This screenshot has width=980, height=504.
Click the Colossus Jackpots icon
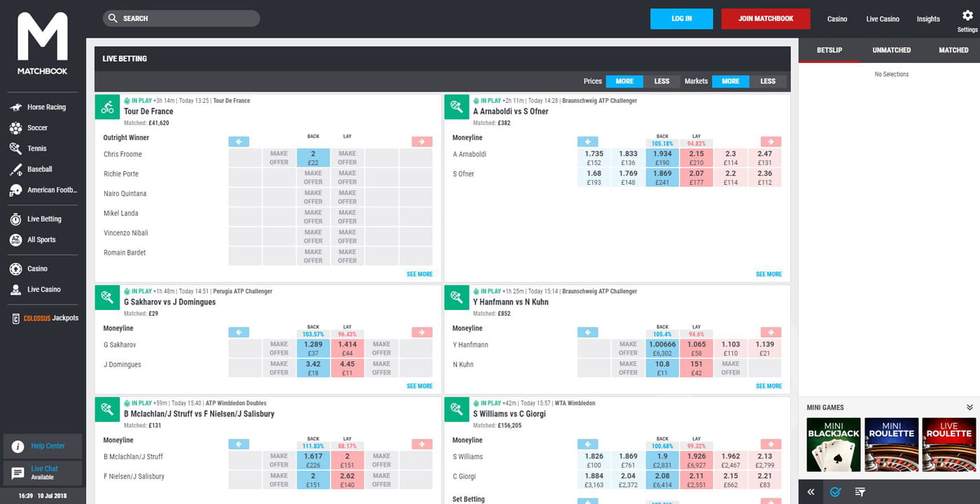(15, 318)
